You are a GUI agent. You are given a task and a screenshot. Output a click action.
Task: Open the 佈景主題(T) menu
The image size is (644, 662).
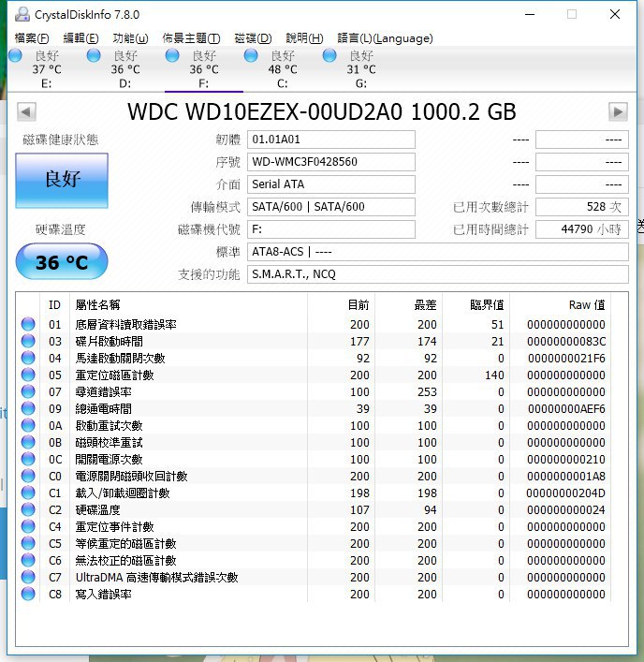pyautogui.click(x=191, y=38)
